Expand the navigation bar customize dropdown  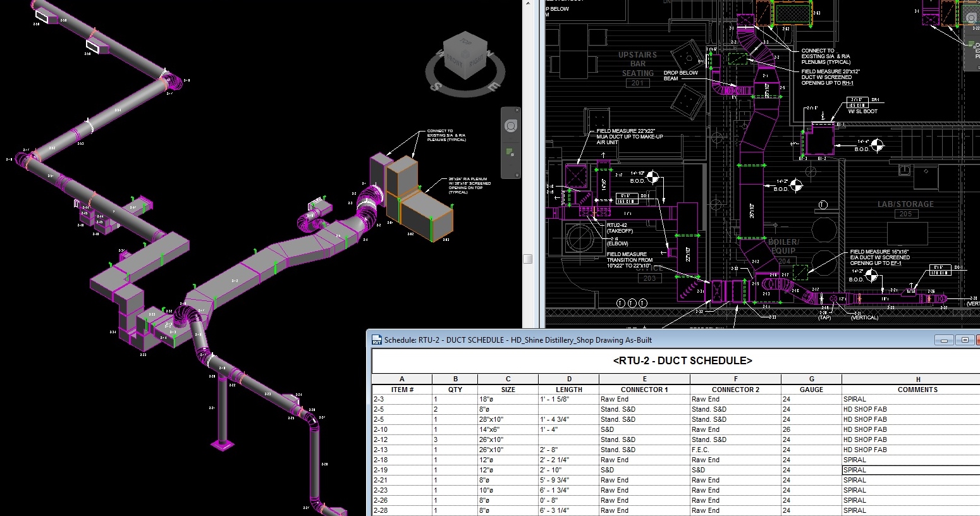pos(517,175)
